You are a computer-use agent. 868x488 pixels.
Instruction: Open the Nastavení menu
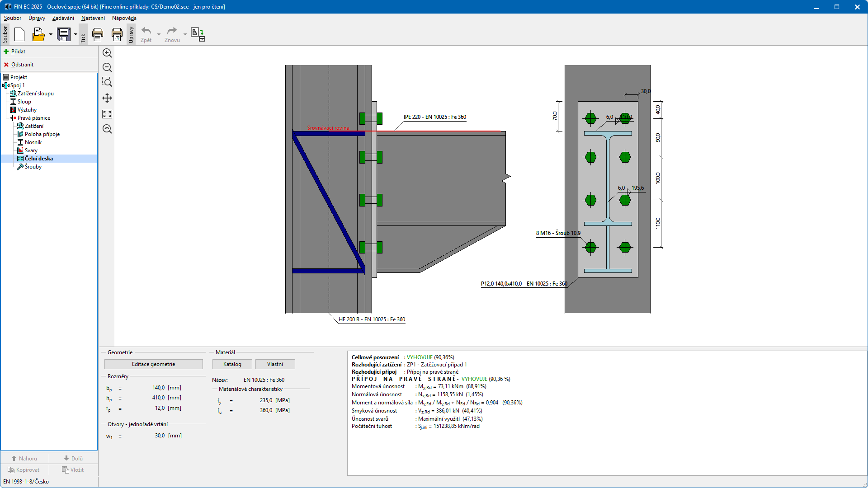(x=93, y=18)
